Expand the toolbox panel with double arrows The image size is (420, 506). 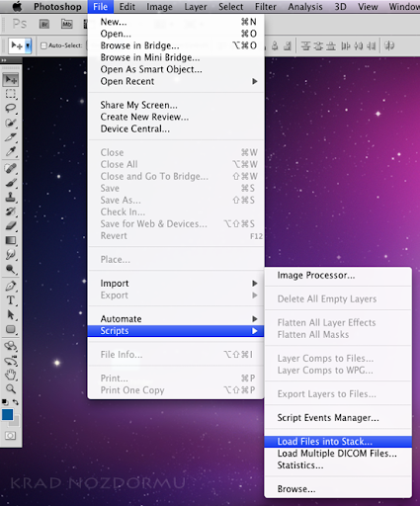[4, 60]
